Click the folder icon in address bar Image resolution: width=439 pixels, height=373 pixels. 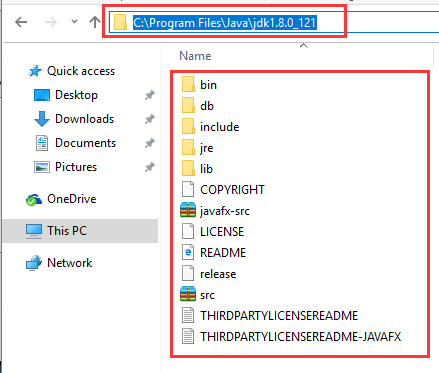120,22
